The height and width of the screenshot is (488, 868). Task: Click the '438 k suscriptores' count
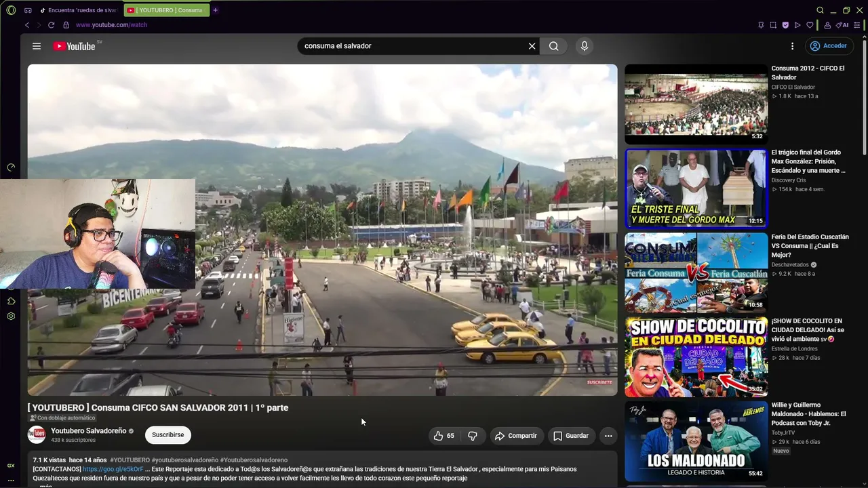[x=73, y=440]
